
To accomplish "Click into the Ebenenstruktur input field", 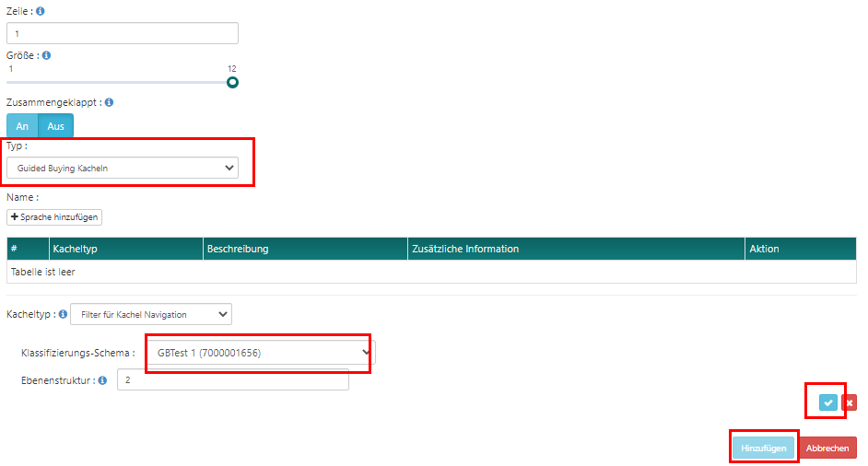I will [232, 379].
